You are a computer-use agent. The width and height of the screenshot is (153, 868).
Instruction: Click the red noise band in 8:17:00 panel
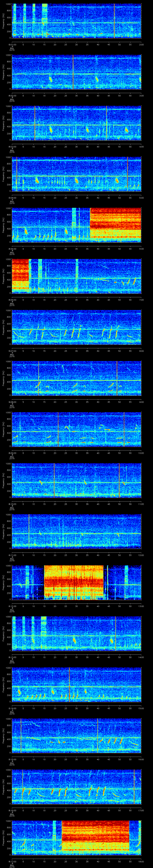95,838
